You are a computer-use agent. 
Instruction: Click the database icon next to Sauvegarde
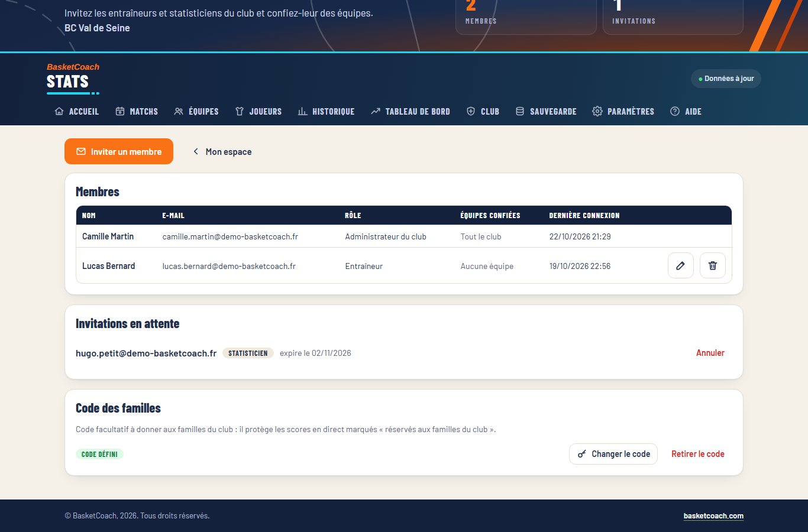[x=520, y=111]
